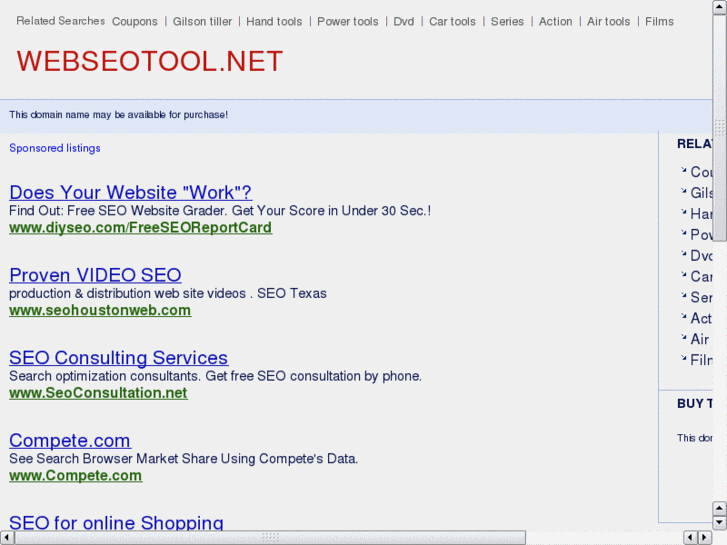727x545 pixels.
Task: Click the Related Searches label
Action: click(x=61, y=21)
